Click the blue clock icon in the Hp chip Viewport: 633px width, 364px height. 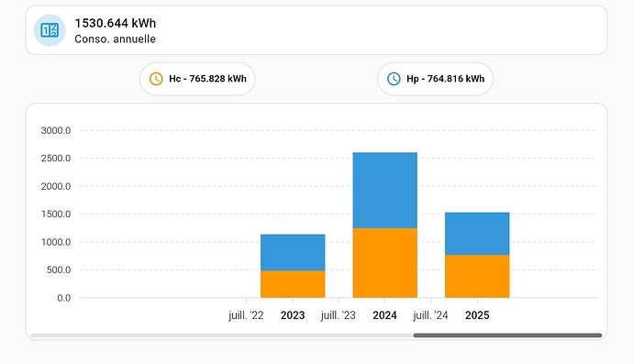(394, 79)
